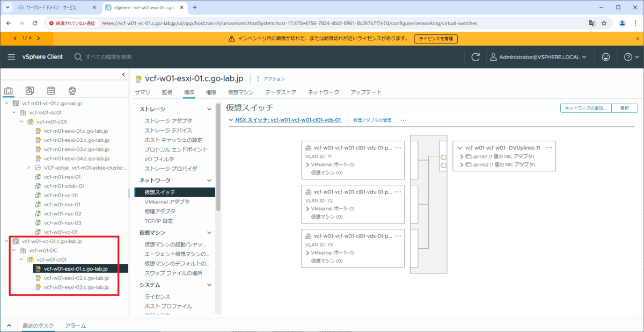
Task: Switch to the 仮想マシン tab
Action: (240, 92)
